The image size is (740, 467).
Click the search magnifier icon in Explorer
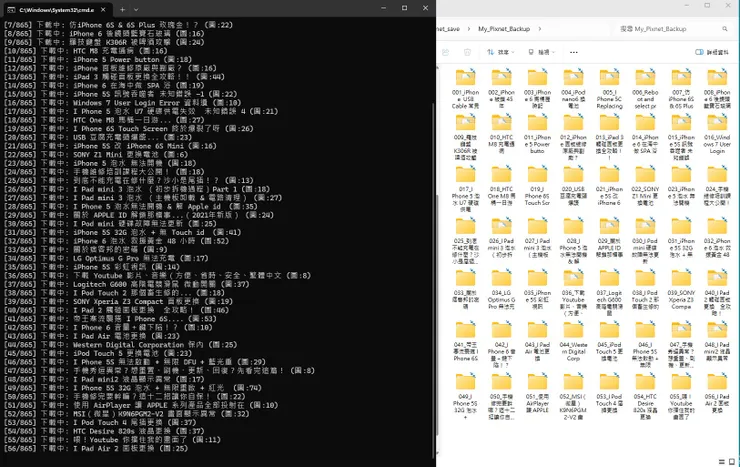[725, 29]
